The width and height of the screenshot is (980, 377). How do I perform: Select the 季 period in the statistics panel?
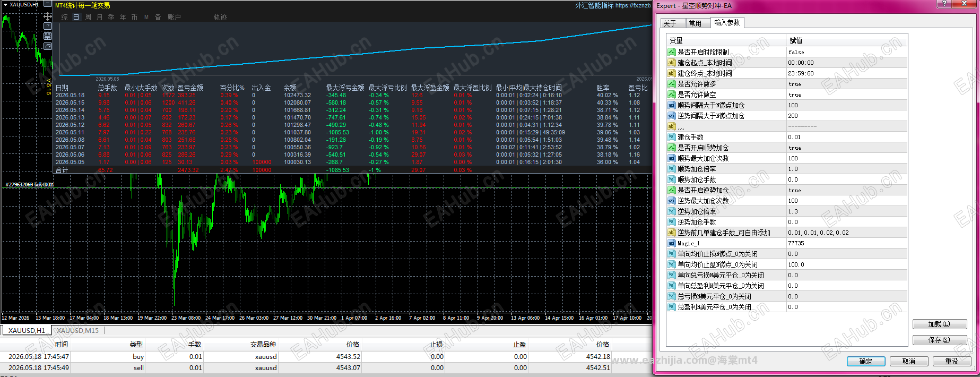[x=111, y=17]
